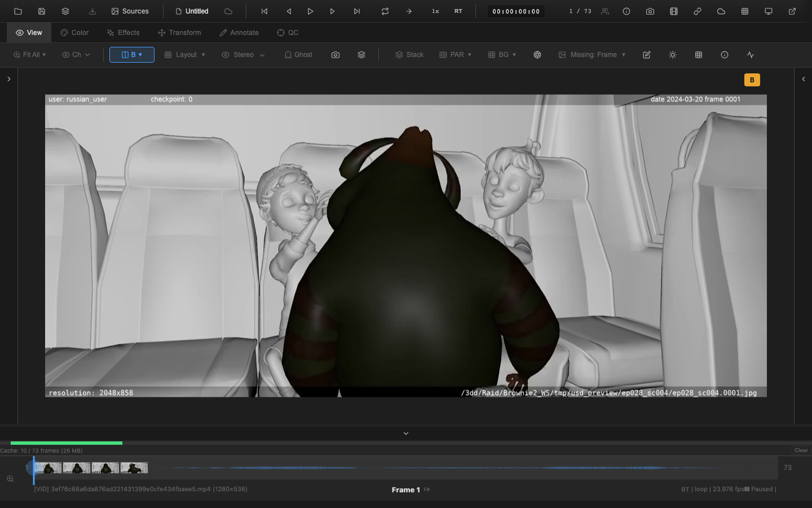Viewport: 812px width, 508px height.
Task: Click the Sources button
Action: click(130, 11)
